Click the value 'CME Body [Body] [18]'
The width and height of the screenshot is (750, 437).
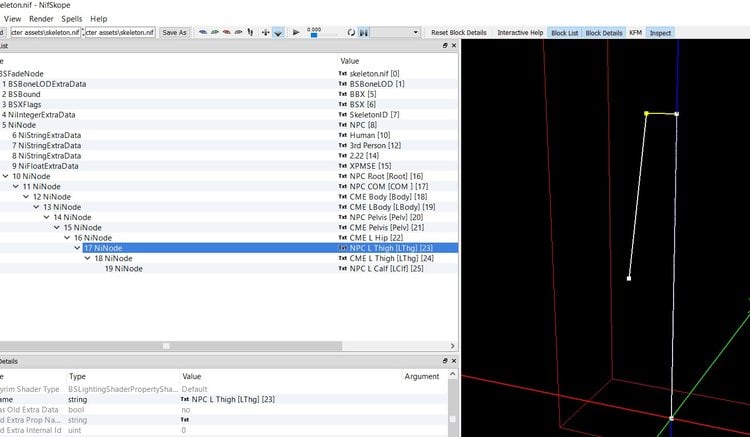[x=388, y=197]
